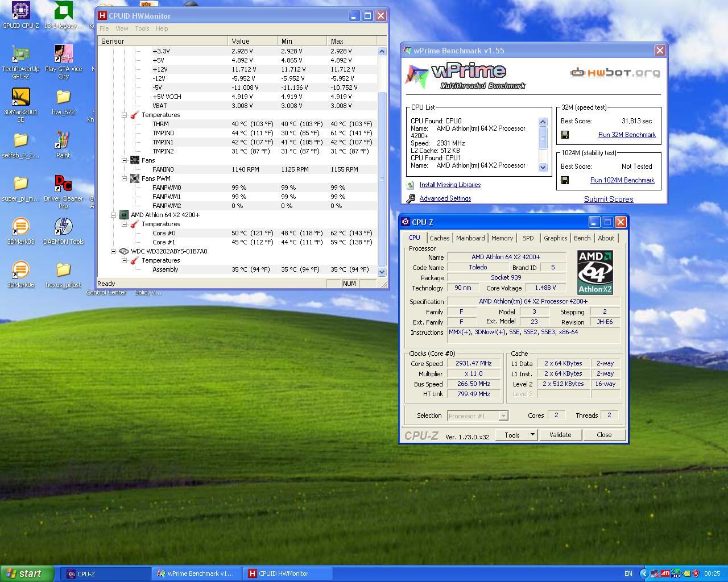The height and width of the screenshot is (582, 728).
Task: Collapse the AMD Athlon 64 X2 4200+ node
Action: pyautogui.click(x=114, y=215)
